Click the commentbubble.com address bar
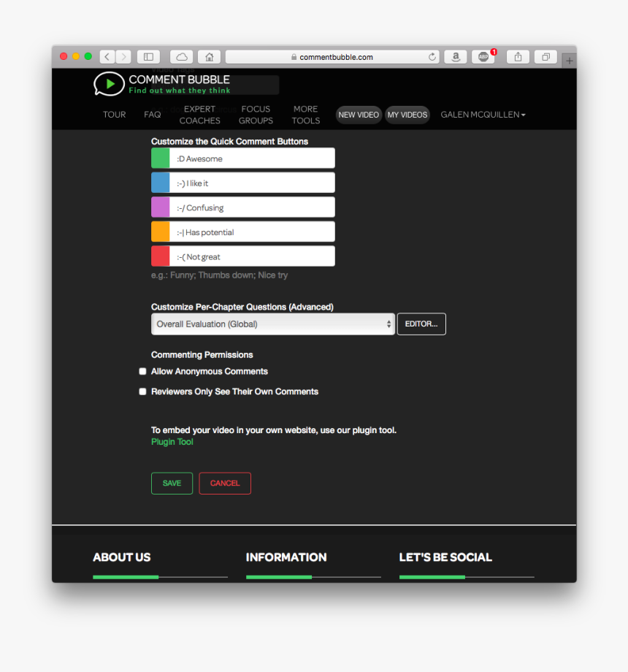 [x=332, y=56]
